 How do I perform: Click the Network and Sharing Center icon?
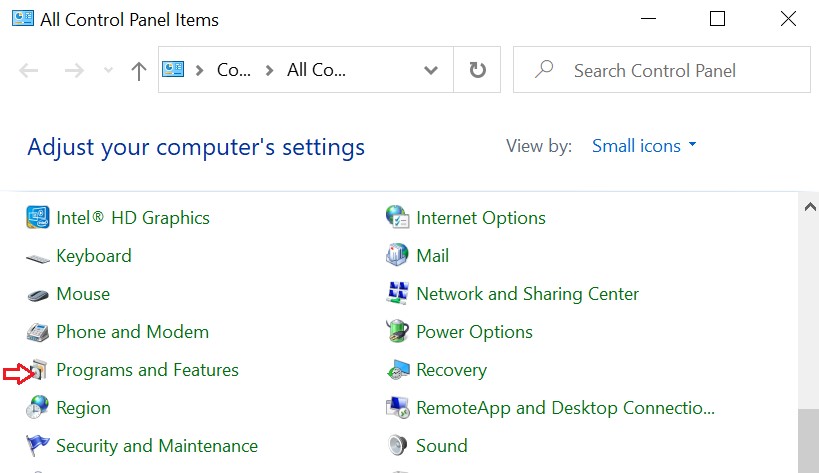pyautogui.click(x=397, y=293)
